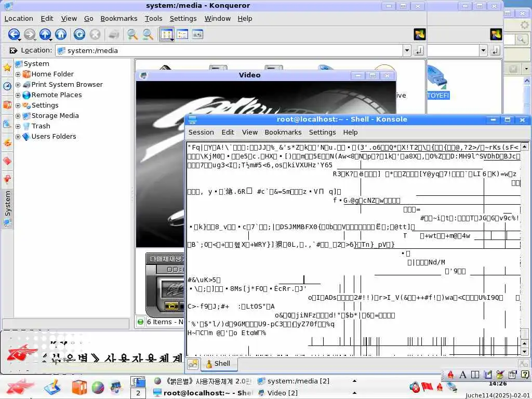Image resolution: width=532 pixels, height=399 pixels.
Task: Click the Print icon in Konqueror toolbar
Action: (114, 34)
